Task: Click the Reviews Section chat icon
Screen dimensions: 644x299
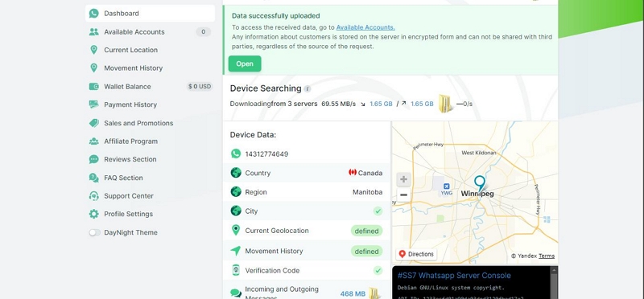Action: [x=94, y=159]
